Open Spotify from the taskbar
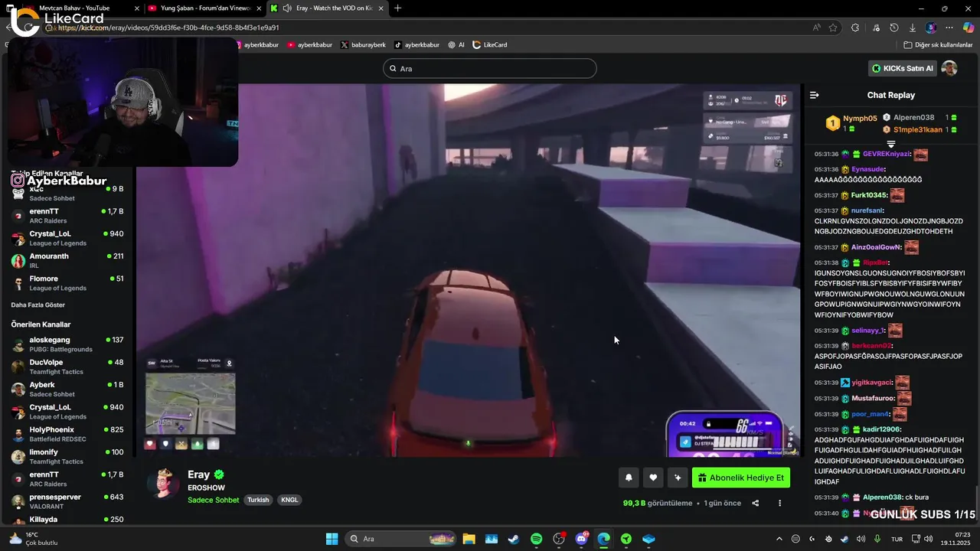This screenshot has width=980, height=551. click(x=536, y=539)
